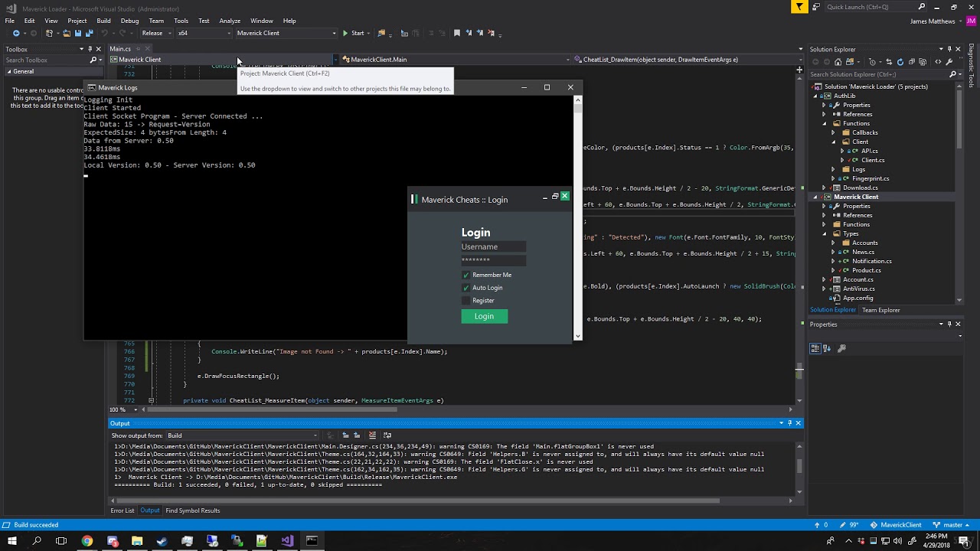Click the password field in login form
980x551 pixels.
coord(494,260)
